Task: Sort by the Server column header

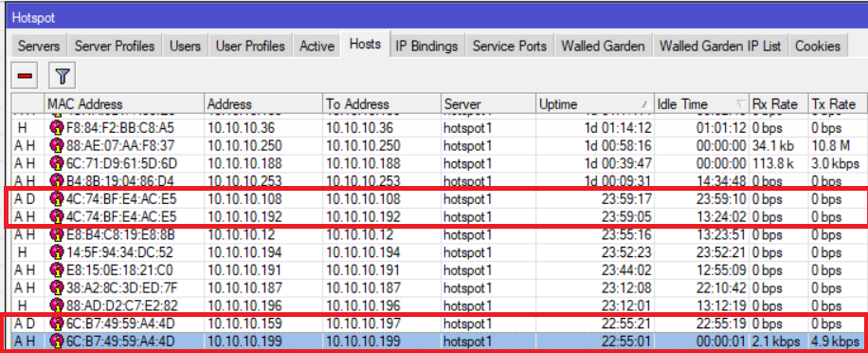Action: click(x=488, y=104)
